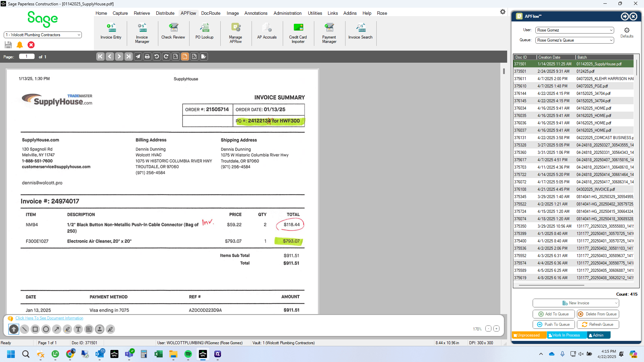Click the APFlow panel arrow button
This screenshot has height=362, width=644.
pos(625,16)
